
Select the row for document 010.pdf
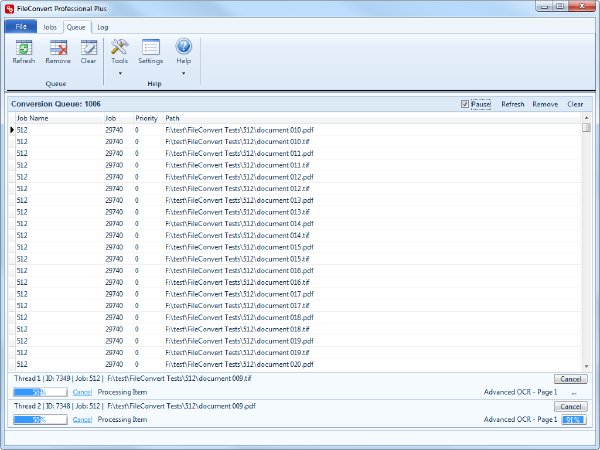click(x=295, y=130)
